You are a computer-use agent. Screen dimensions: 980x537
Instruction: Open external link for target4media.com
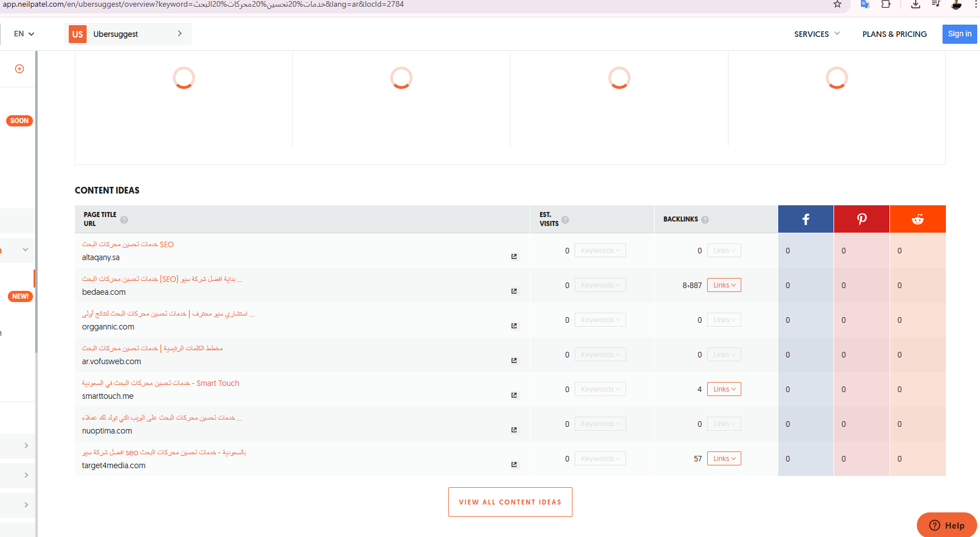pos(514,465)
